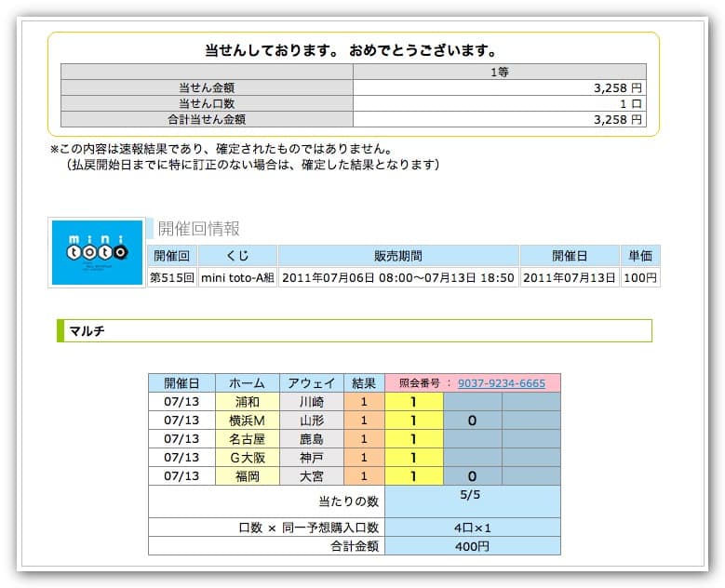
Task: Click the 結果 column header
Action: 364,382
